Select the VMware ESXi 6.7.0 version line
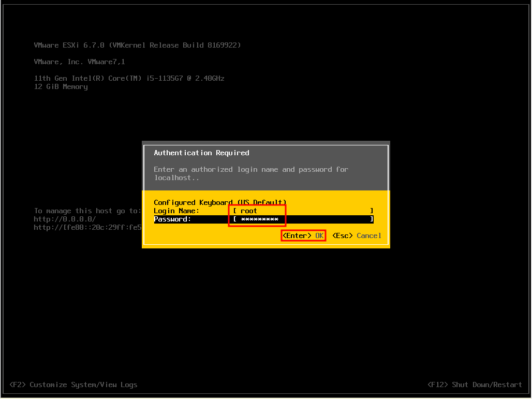Image resolution: width=532 pixels, height=399 pixels. coord(138,45)
